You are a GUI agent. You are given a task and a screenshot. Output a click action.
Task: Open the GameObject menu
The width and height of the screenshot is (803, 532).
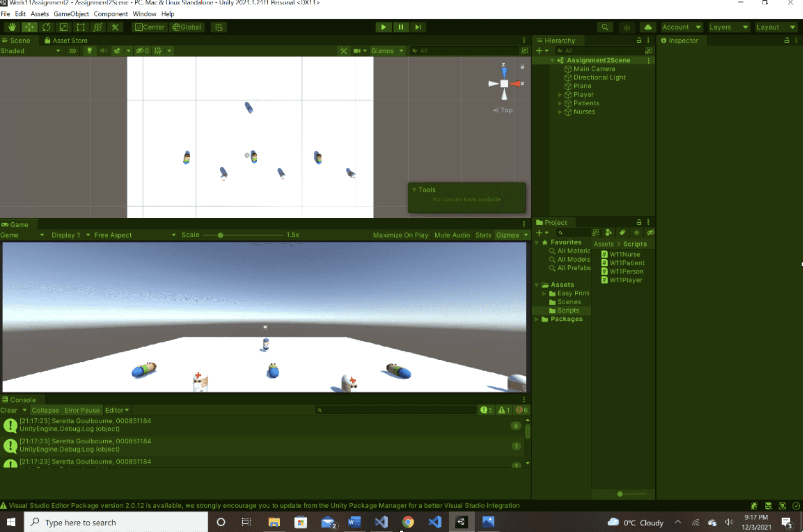pyautogui.click(x=71, y=14)
